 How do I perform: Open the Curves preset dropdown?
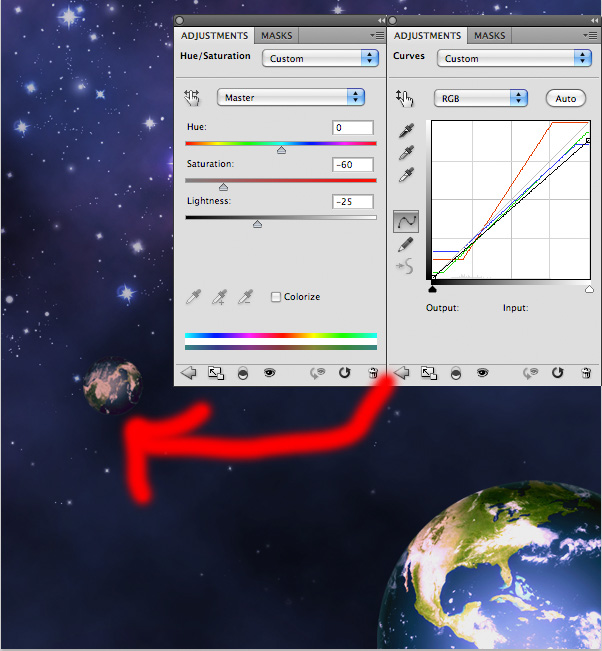click(x=514, y=59)
